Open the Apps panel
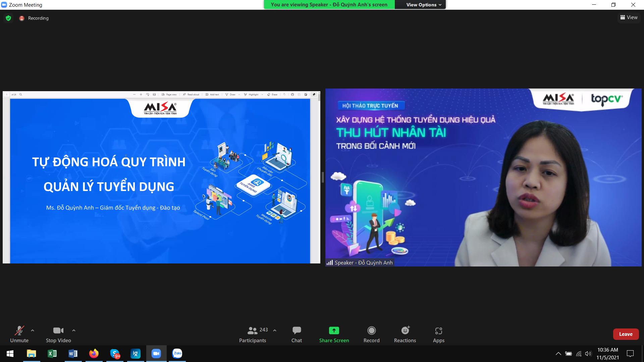The height and width of the screenshot is (362, 644). pyautogui.click(x=438, y=334)
